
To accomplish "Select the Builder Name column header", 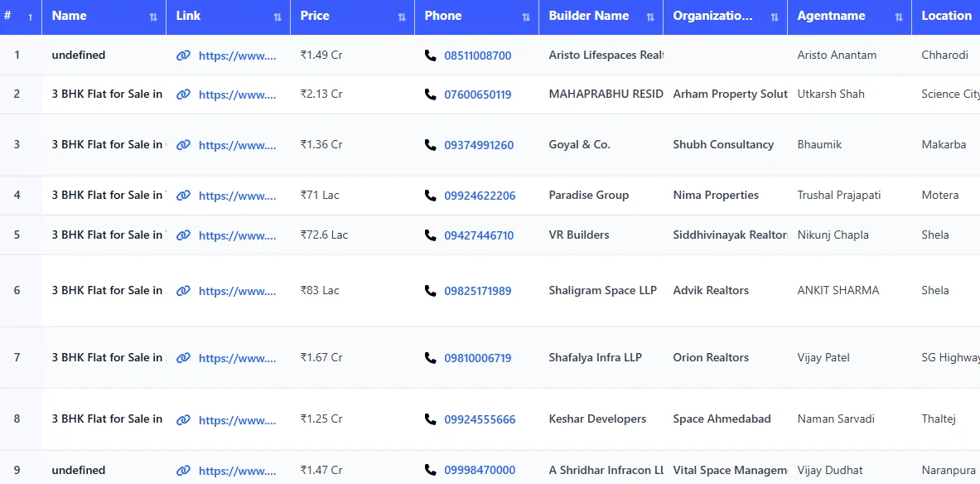I will (588, 16).
